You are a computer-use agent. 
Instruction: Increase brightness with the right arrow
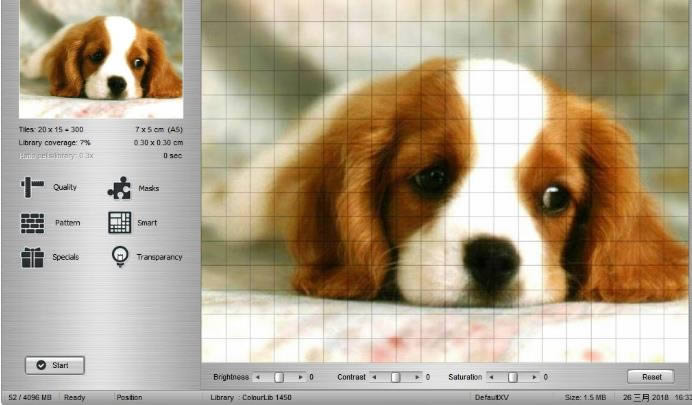point(301,377)
